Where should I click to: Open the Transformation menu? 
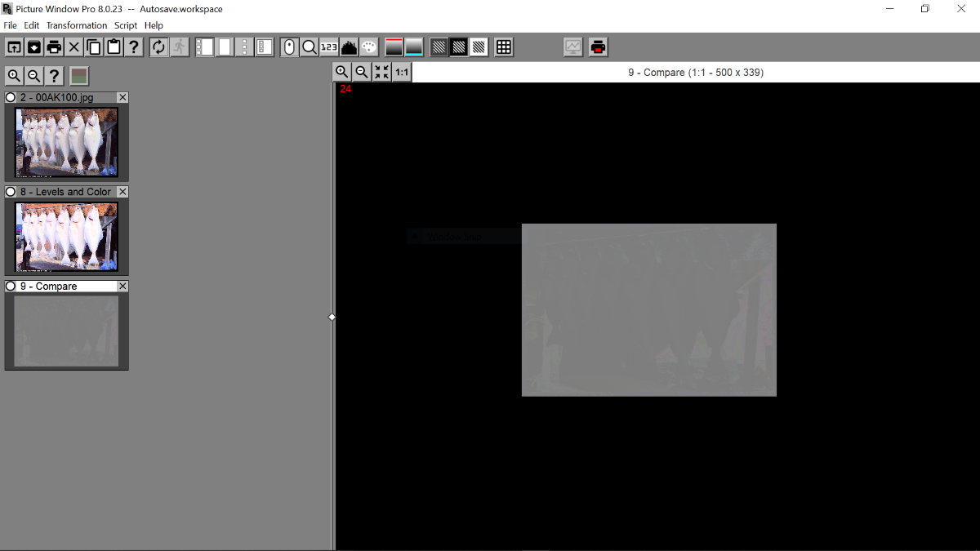77,25
